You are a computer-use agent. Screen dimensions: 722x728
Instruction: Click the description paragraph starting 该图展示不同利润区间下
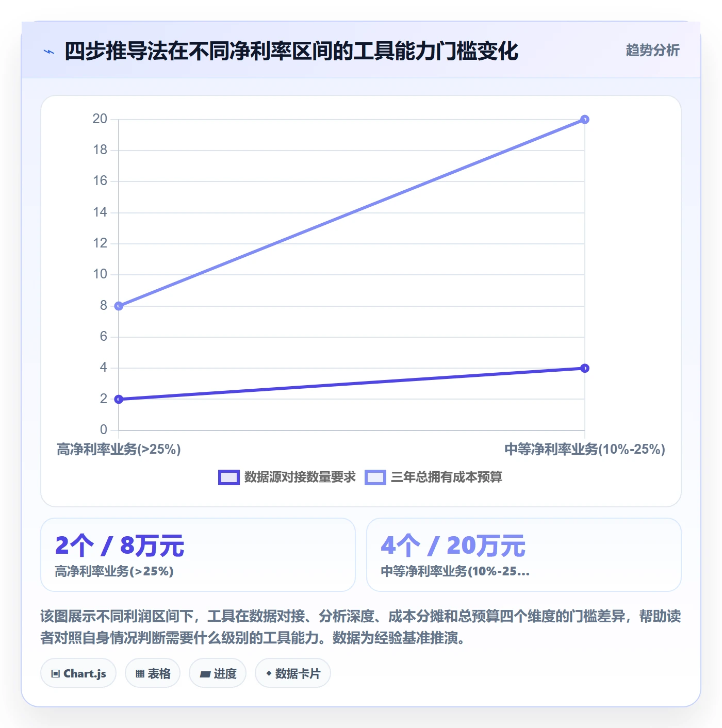[360, 627]
